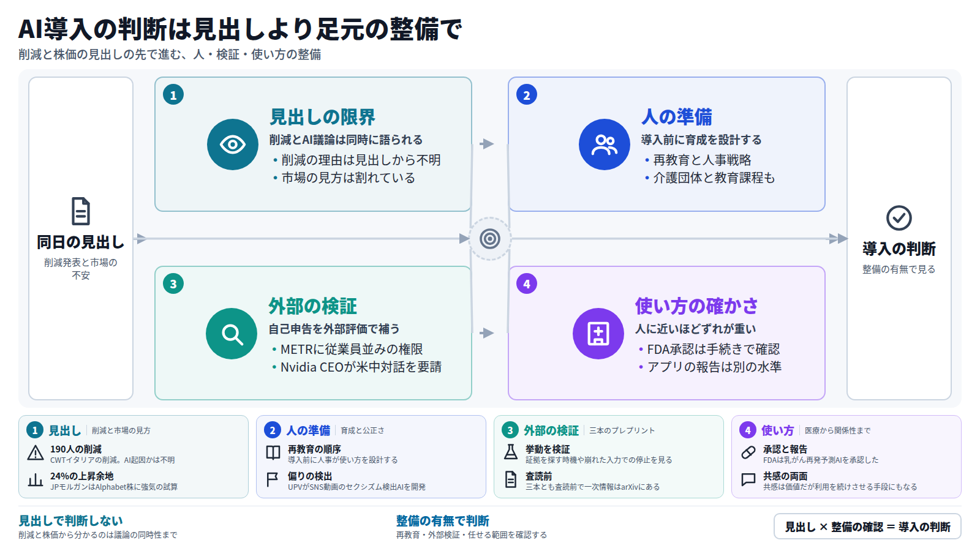Click the people icon beside 人の準備

[x=605, y=144]
